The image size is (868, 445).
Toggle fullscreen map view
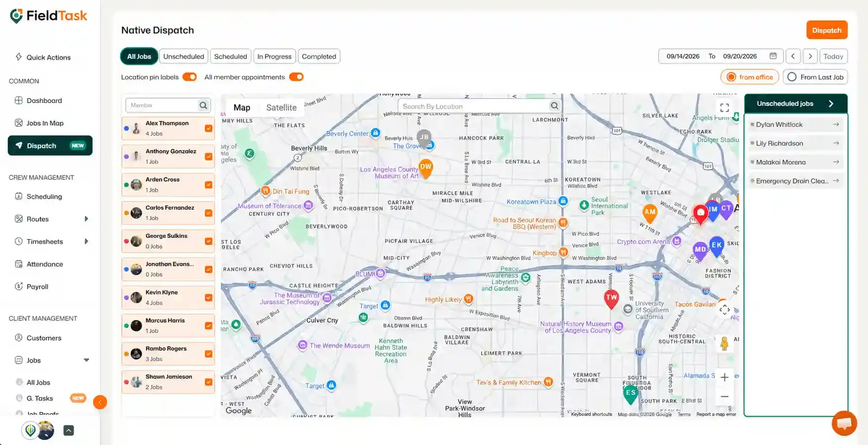click(724, 107)
